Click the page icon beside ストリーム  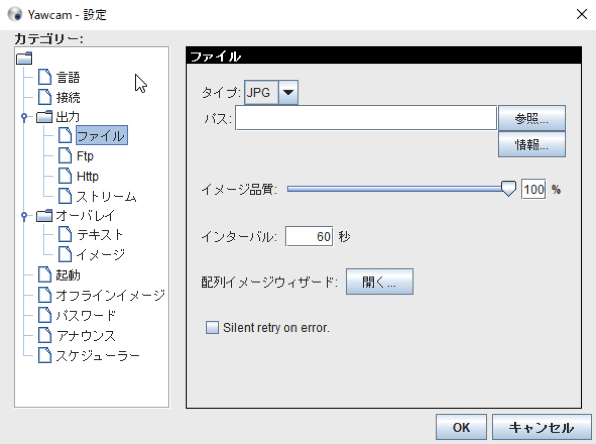point(65,196)
